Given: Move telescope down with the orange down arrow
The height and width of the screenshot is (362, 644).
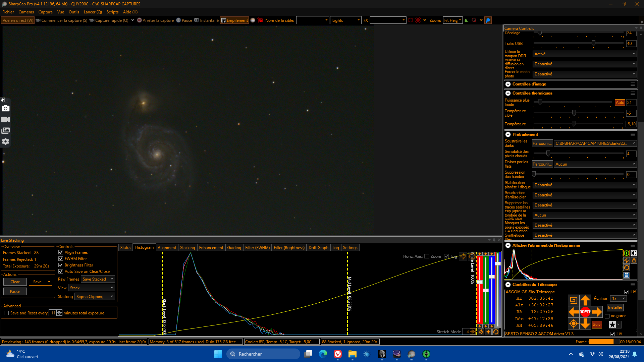Looking at the screenshot, I should point(585,323).
